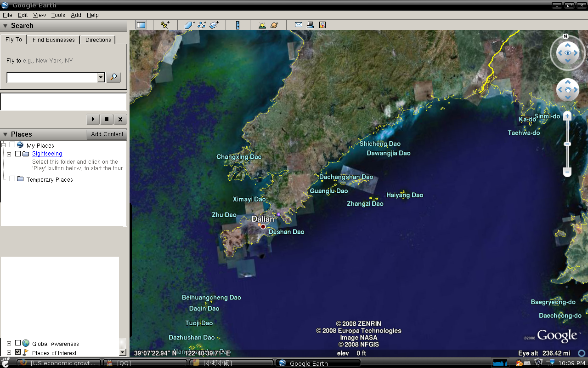588x368 pixels.
Task: Expand the Sightseeing folder node
Action: coord(9,154)
